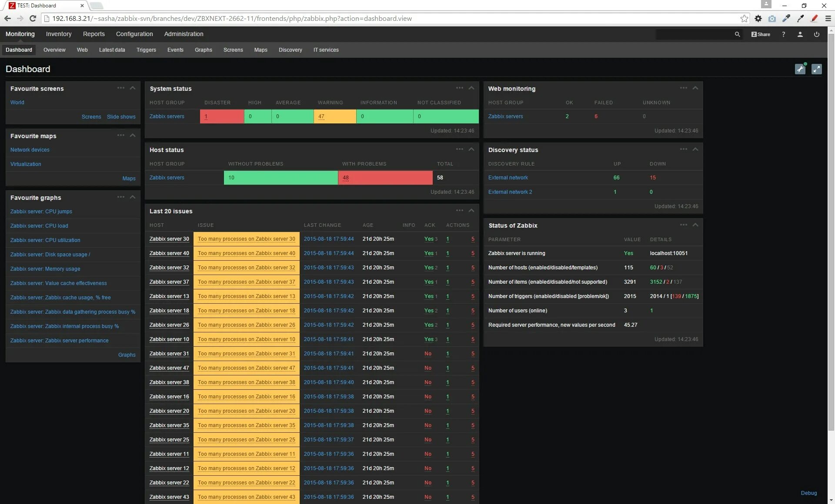Click the search magnifier icon
This screenshot has width=835, height=504.
(737, 34)
